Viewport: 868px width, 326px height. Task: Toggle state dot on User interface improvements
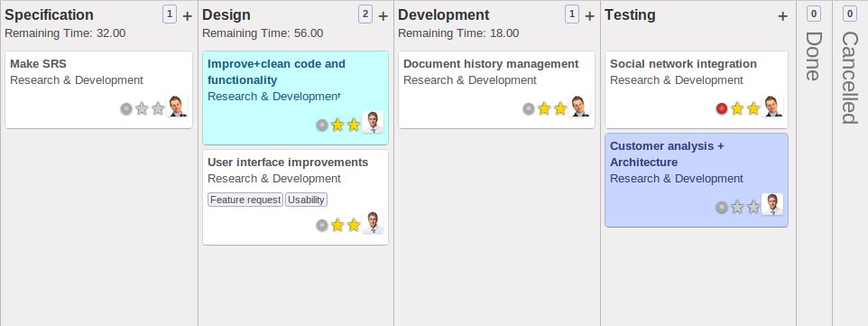(x=322, y=225)
